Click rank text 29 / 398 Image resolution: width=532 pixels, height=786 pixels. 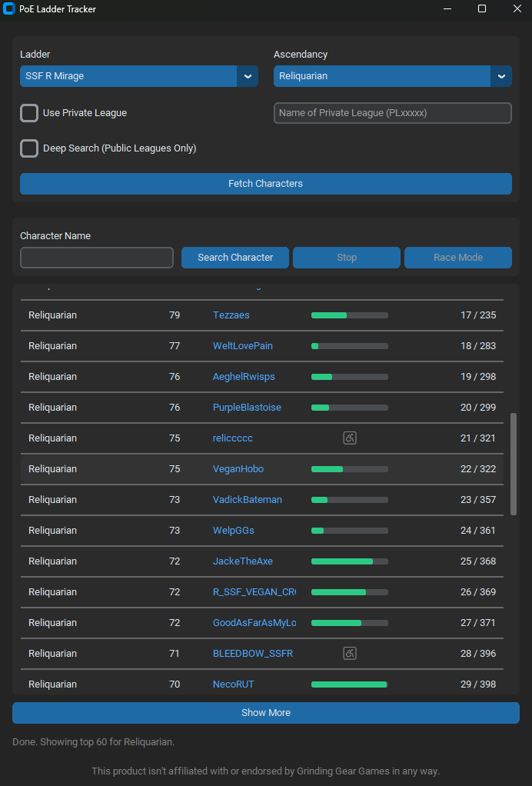click(478, 684)
